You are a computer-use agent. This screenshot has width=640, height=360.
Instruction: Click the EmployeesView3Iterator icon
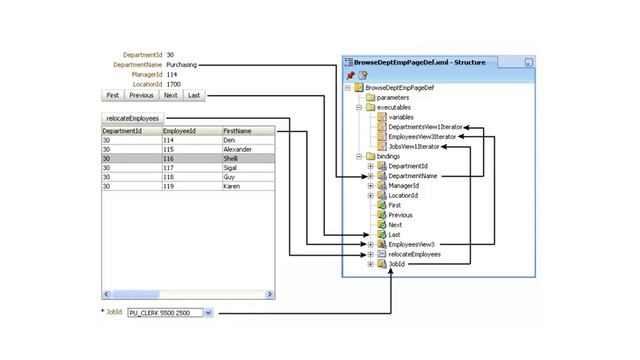[382, 137]
